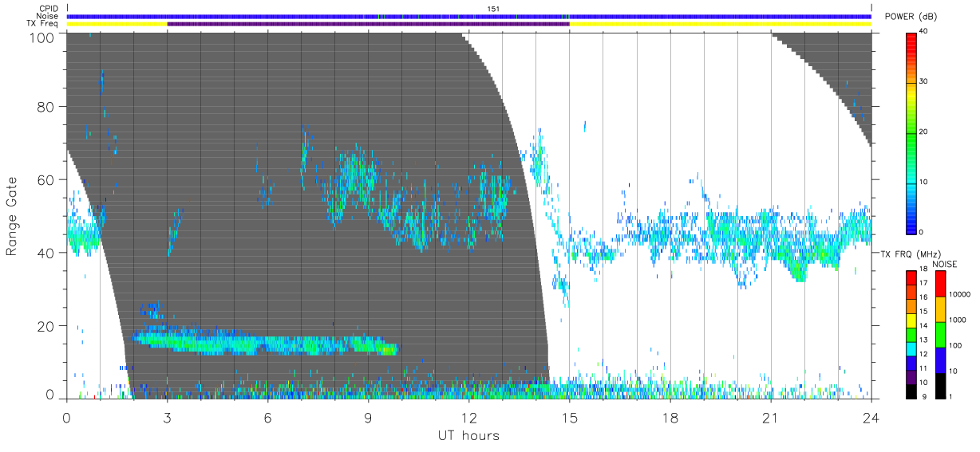Image resolution: width=980 pixels, height=452 pixels.
Task: Click x-axis tick label 21
Action: 770,417
